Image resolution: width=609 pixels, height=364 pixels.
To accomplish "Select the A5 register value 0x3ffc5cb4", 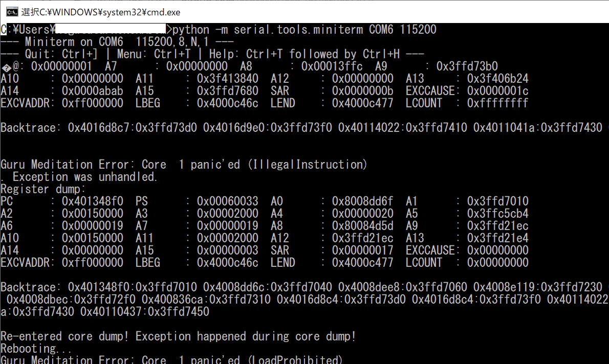I will [x=497, y=214].
